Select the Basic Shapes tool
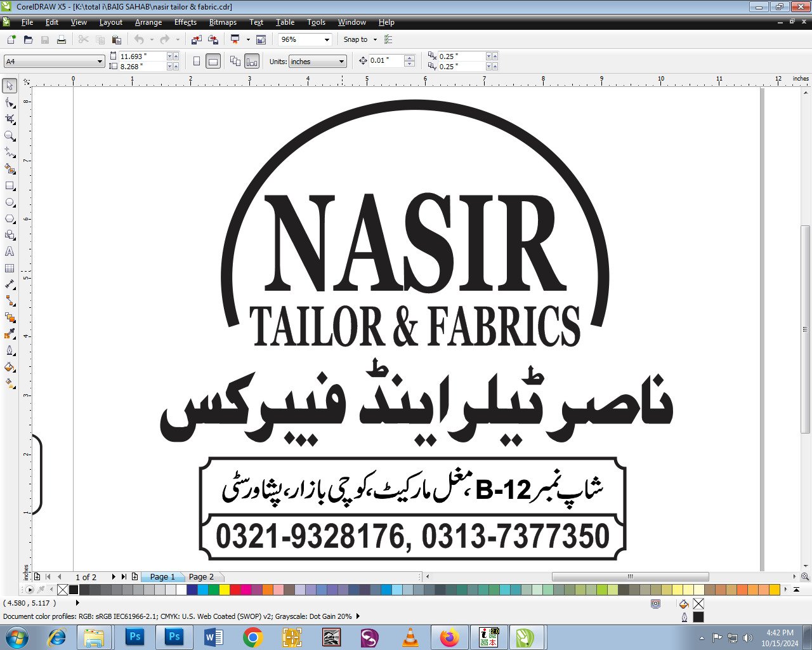This screenshot has height=650, width=812. [10, 235]
